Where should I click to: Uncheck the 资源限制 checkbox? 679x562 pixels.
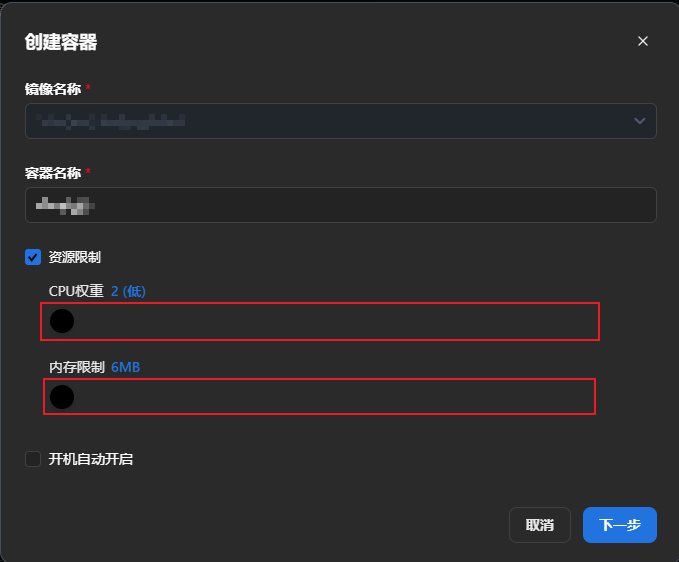point(33,257)
